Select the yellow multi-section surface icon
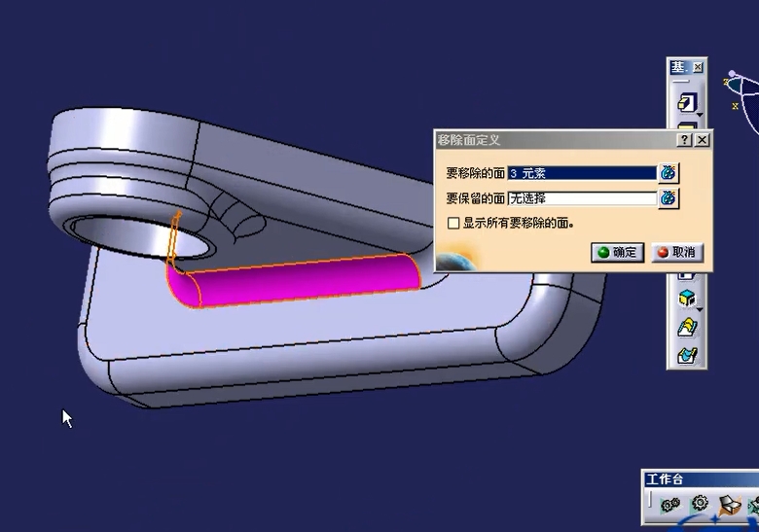Image resolution: width=759 pixels, height=532 pixels. [x=687, y=328]
